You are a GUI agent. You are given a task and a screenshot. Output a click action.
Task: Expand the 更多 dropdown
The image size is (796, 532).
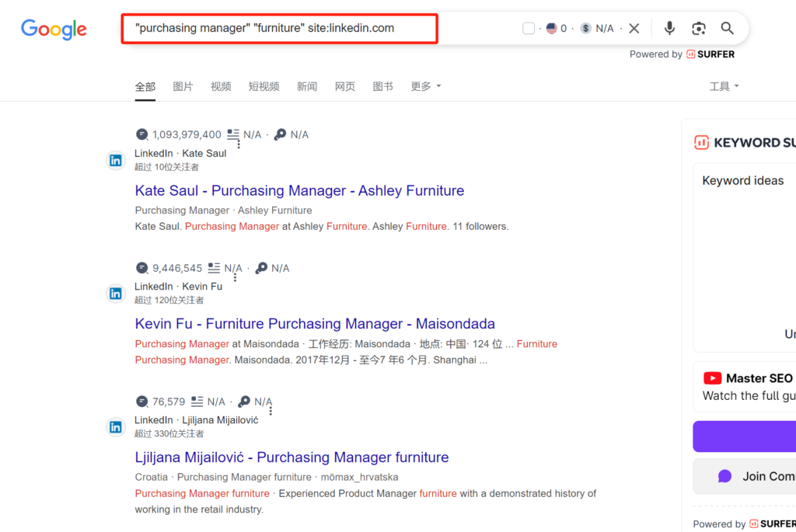click(x=425, y=87)
